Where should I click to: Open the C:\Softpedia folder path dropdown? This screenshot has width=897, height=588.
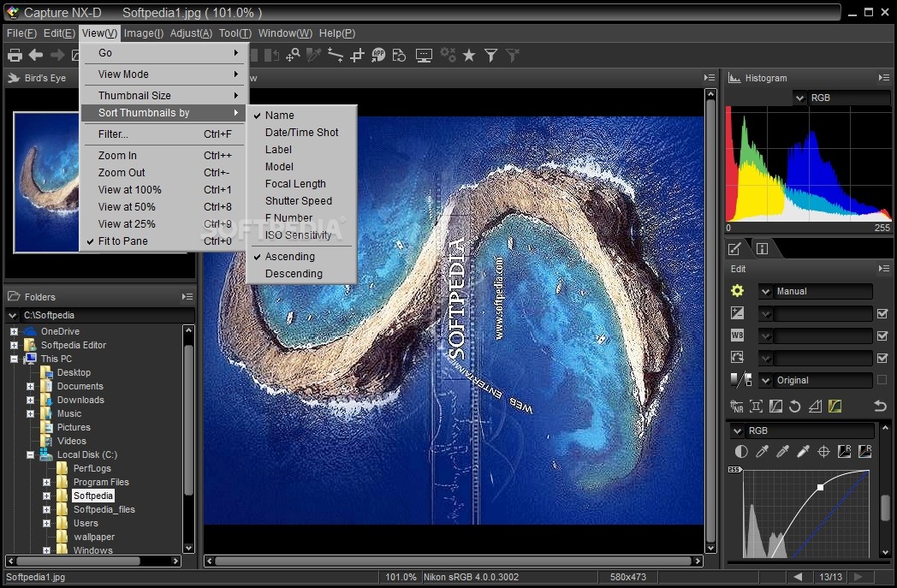(x=100, y=315)
